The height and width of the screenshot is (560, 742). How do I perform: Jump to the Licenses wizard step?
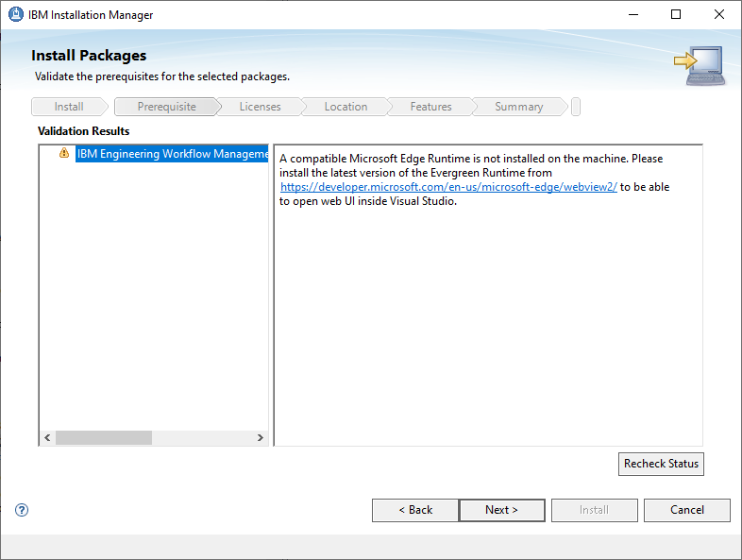coord(260,107)
